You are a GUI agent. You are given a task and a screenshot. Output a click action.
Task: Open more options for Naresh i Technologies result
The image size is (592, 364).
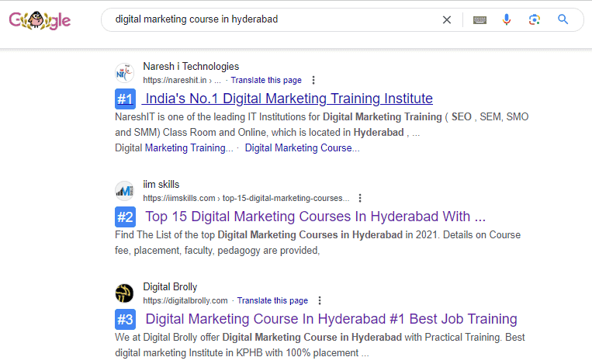pos(313,80)
